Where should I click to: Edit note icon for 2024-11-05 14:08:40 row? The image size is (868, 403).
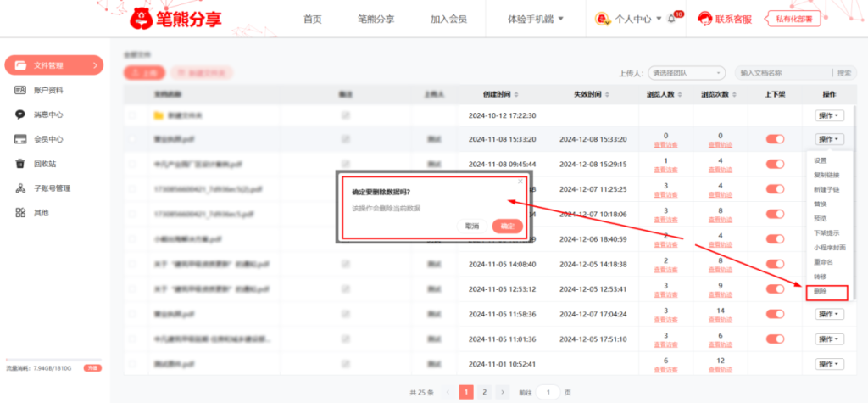click(346, 264)
